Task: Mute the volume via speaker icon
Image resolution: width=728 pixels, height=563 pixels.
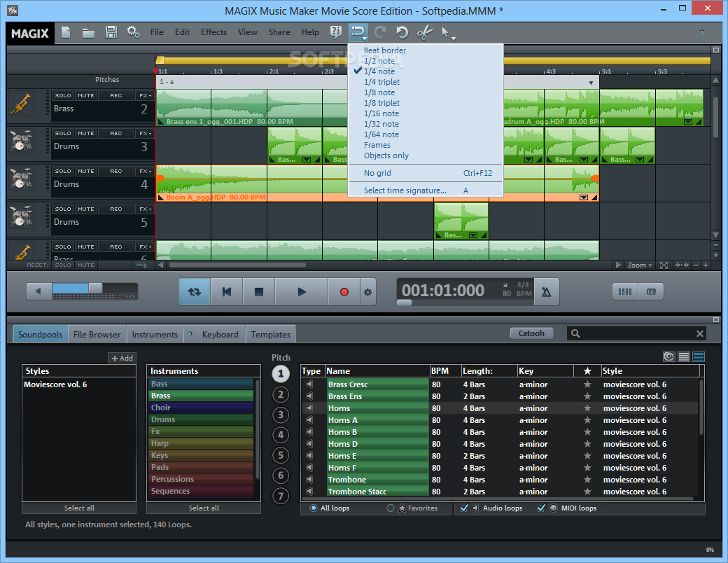Action: tap(38, 291)
